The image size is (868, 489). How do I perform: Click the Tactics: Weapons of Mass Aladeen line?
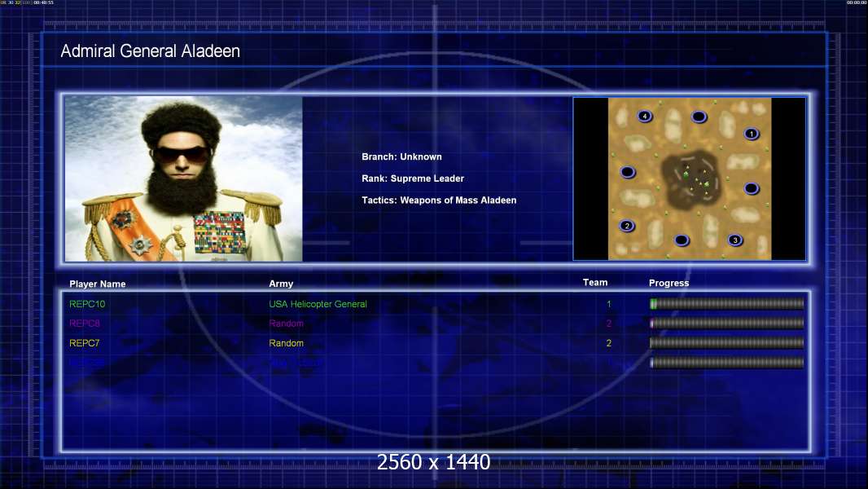(x=439, y=200)
